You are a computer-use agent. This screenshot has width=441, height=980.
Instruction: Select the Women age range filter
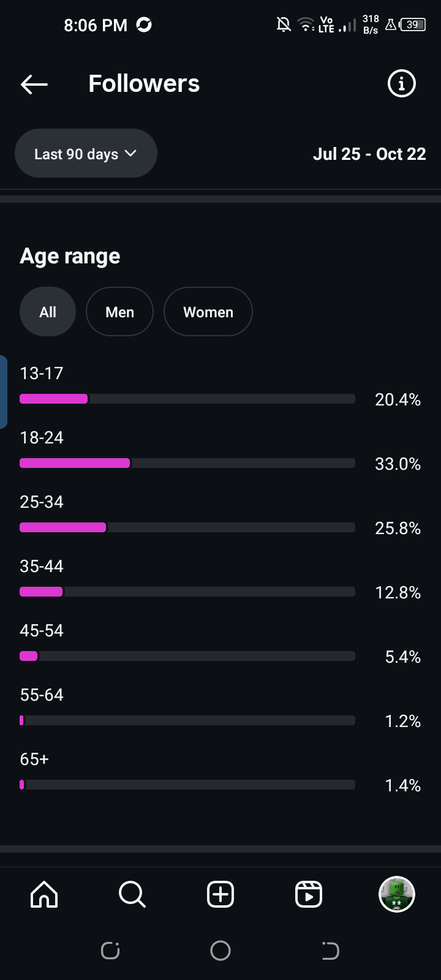[208, 312]
